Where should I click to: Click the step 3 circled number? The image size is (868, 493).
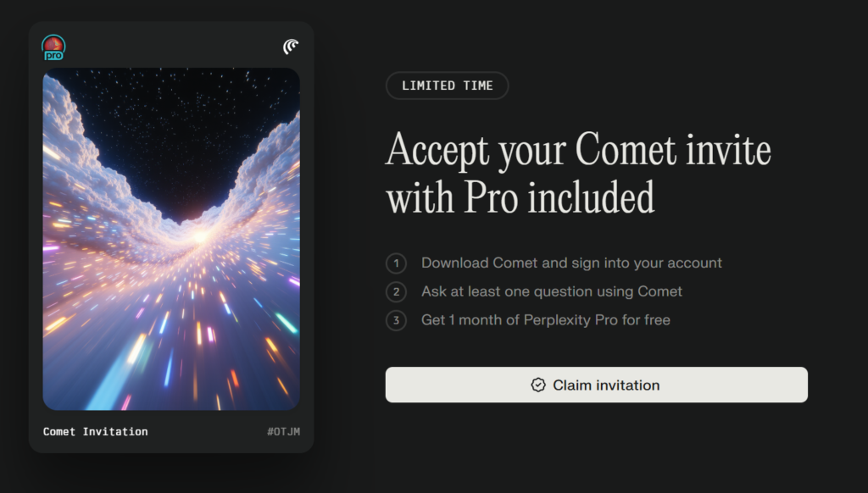396,320
